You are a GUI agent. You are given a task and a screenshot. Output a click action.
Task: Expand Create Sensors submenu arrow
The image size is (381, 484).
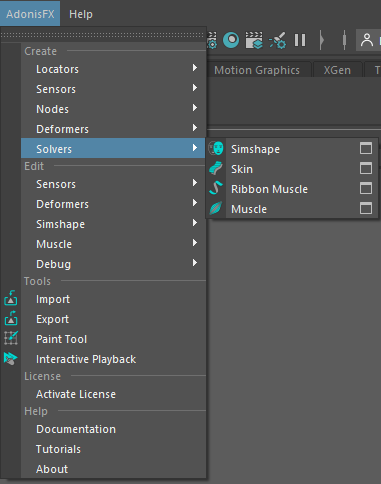(195, 88)
